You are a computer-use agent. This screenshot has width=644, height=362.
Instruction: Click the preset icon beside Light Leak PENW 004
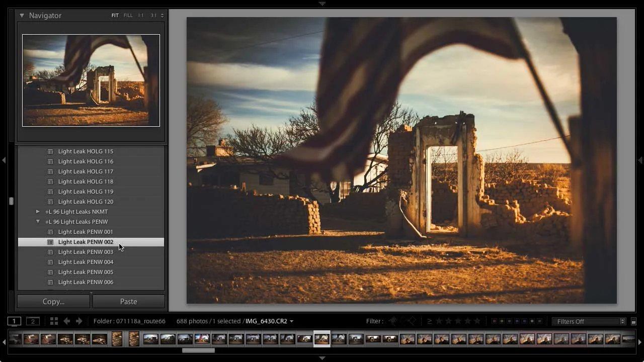click(x=50, y=262)
